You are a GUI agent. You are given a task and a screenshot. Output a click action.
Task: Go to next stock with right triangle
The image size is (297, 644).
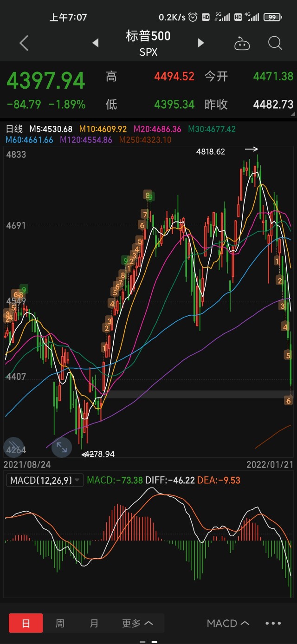point(201,43)
